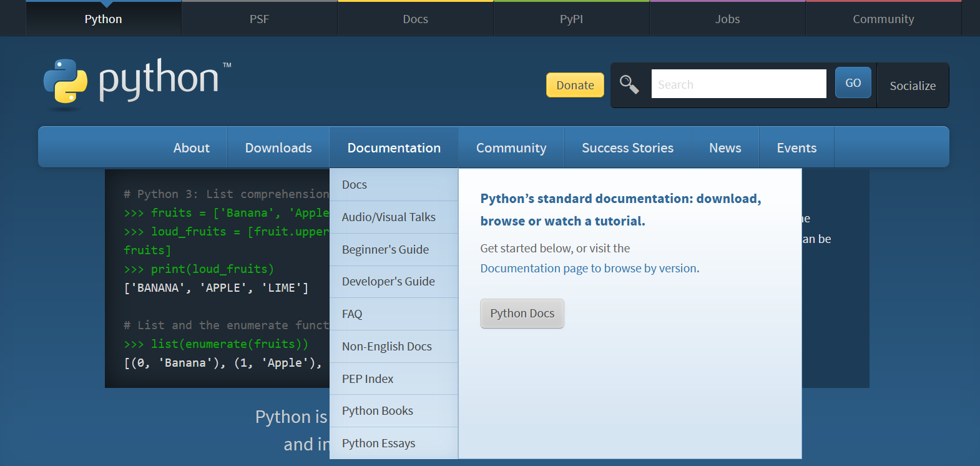This screenshot has height=466, width=980.
Task: Select Python Books from submenu
Action: [x=394, y=411]
